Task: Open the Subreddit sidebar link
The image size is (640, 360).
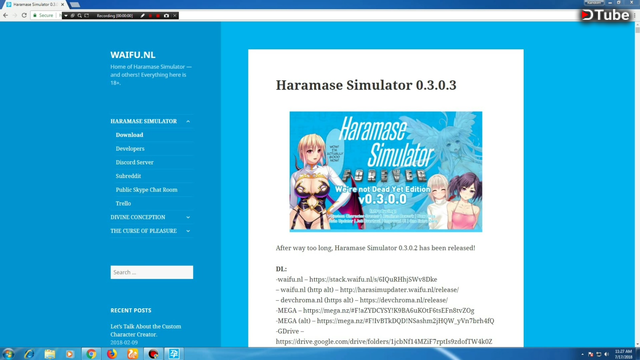Action: 128,176
